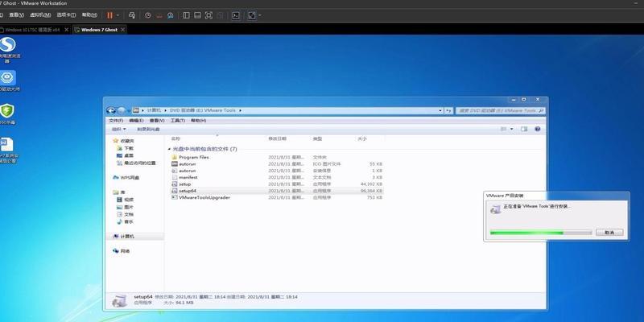The height and width of the screenshot is (322, 644).
Task: Toggle the preview pane icon
Action: 524,129
